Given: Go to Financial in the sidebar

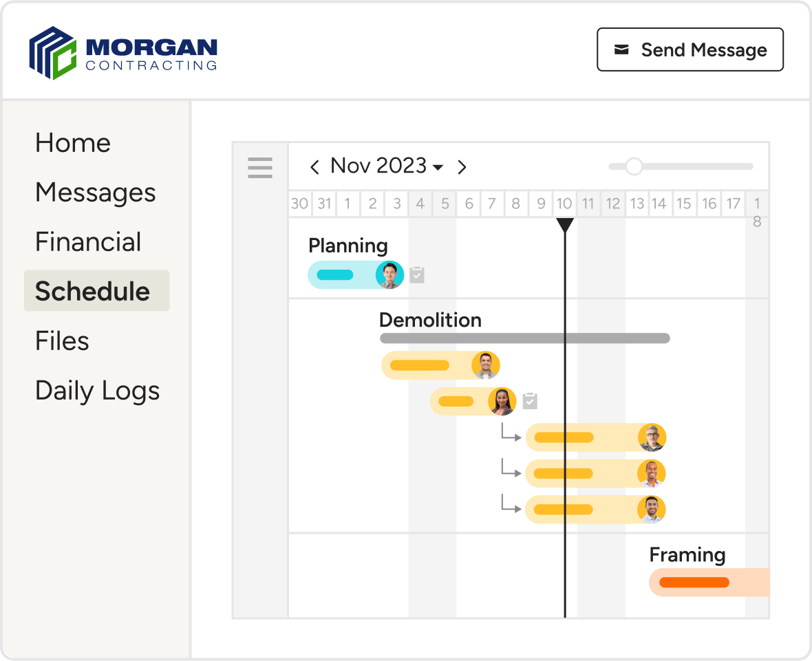Looking at the screenshot, I should pyautogui.click(x=88, y=241).
